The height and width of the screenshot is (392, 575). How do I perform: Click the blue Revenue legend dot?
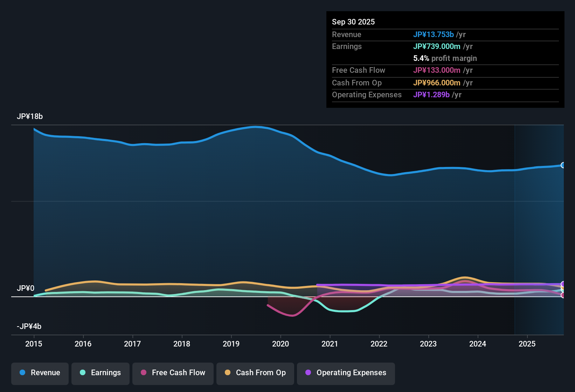point(22,373)
